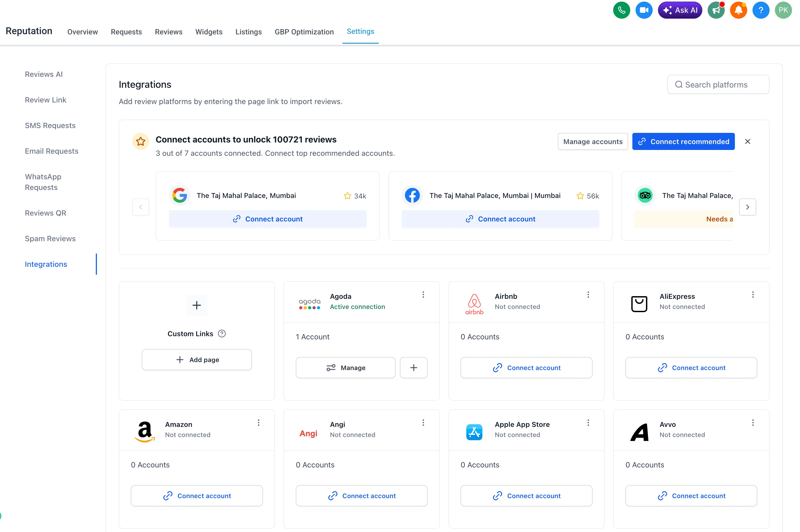Click the Avvo logo
Image resolution: width=800 pixels, height=532 pixels.
(640, 432)
